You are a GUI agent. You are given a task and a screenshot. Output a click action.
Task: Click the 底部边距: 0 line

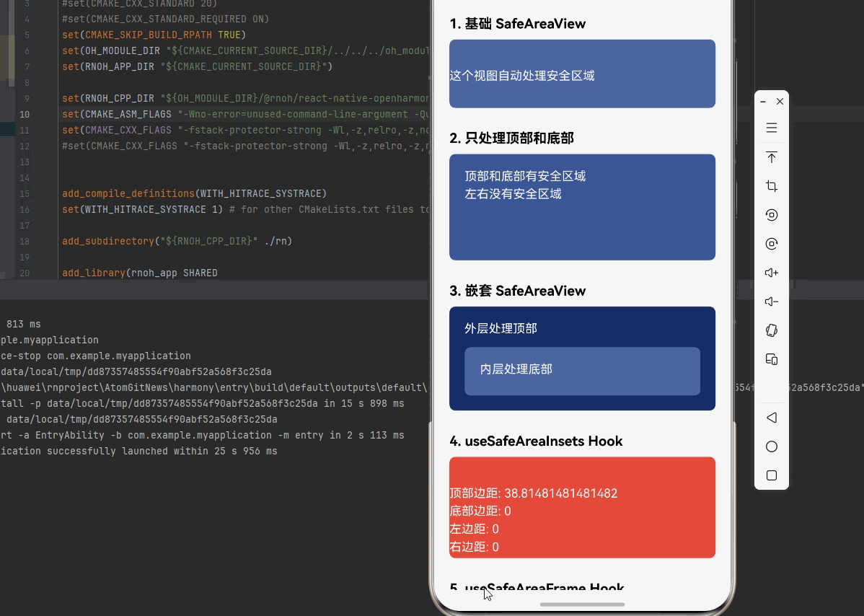[480, 511]
